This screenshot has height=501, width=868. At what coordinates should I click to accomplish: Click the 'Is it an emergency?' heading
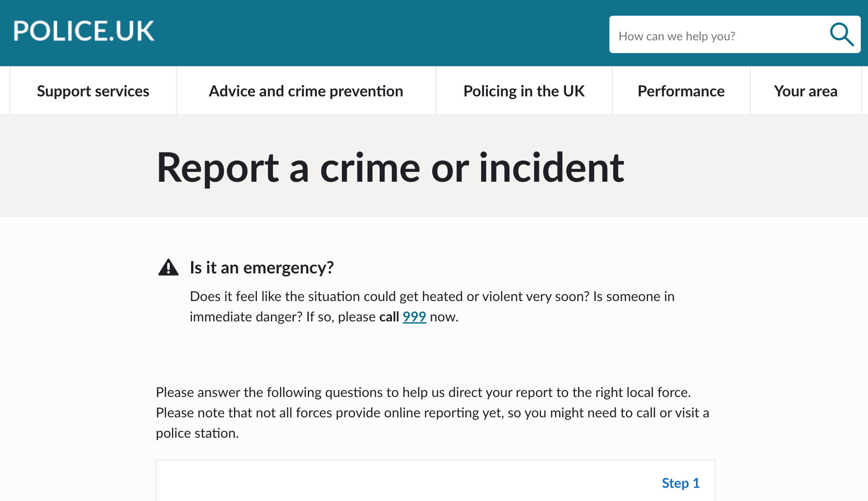pos(262,267)
